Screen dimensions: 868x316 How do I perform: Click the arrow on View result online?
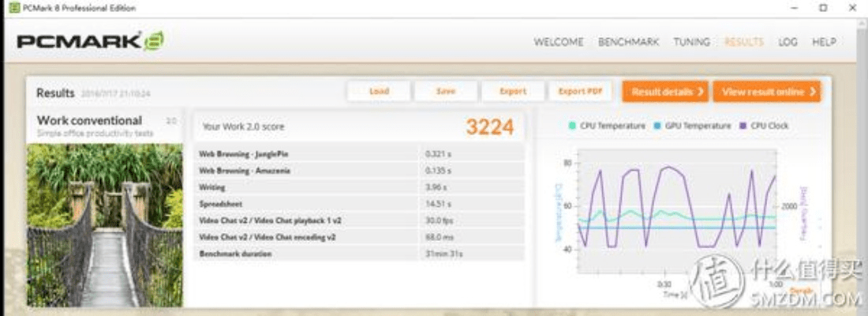tap(811, 92)
